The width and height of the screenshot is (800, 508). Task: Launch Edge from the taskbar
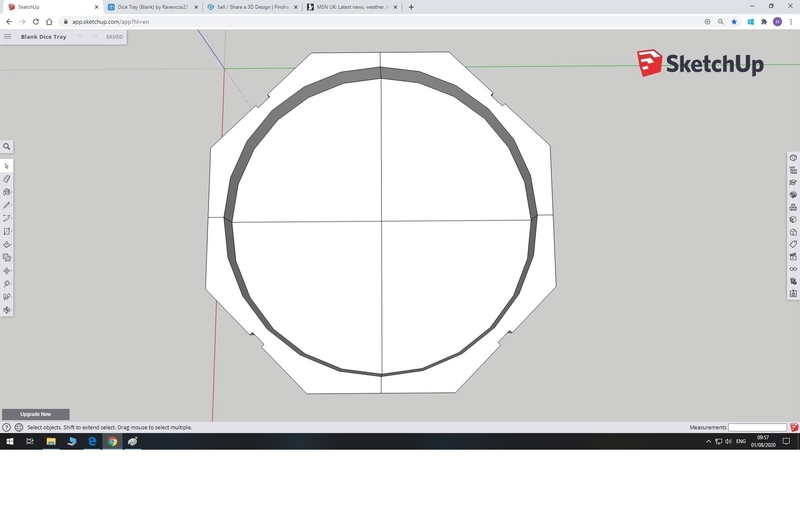(x=92, y=442)
